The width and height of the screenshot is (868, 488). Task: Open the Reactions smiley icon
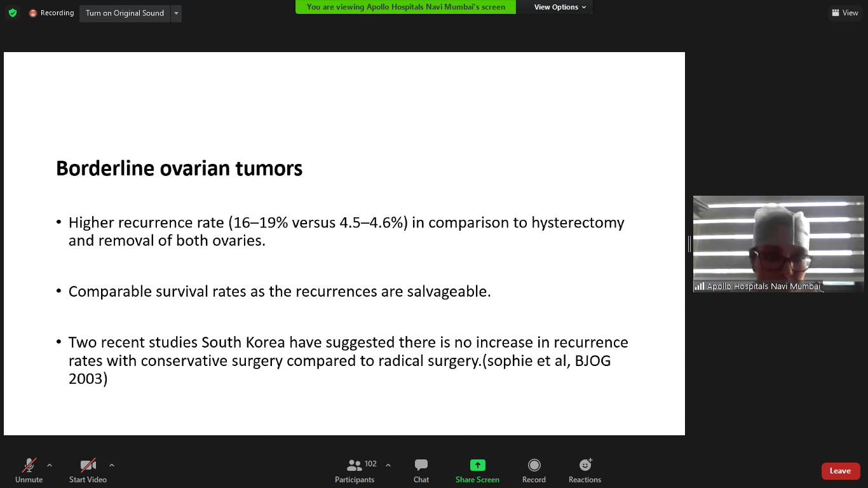coord(585,465)
